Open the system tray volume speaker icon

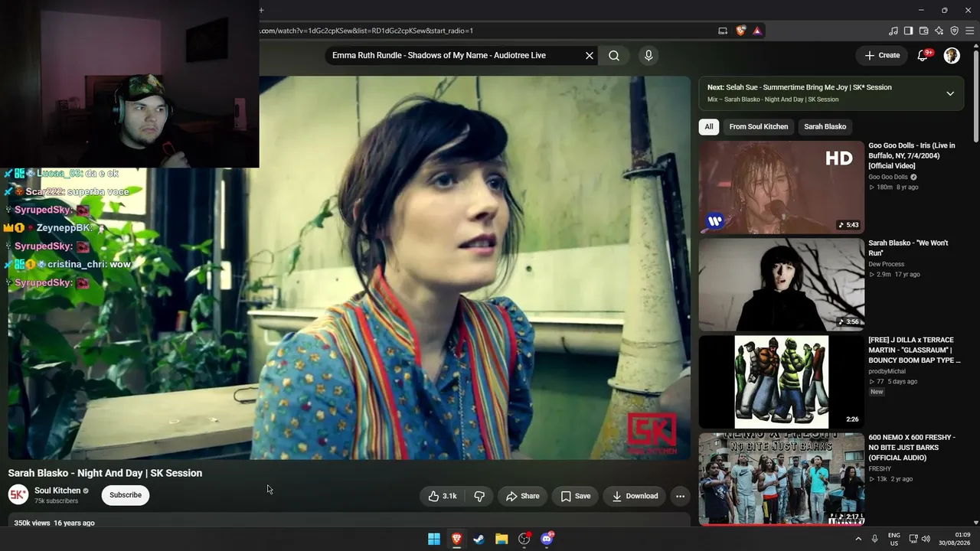pos(926,539)
